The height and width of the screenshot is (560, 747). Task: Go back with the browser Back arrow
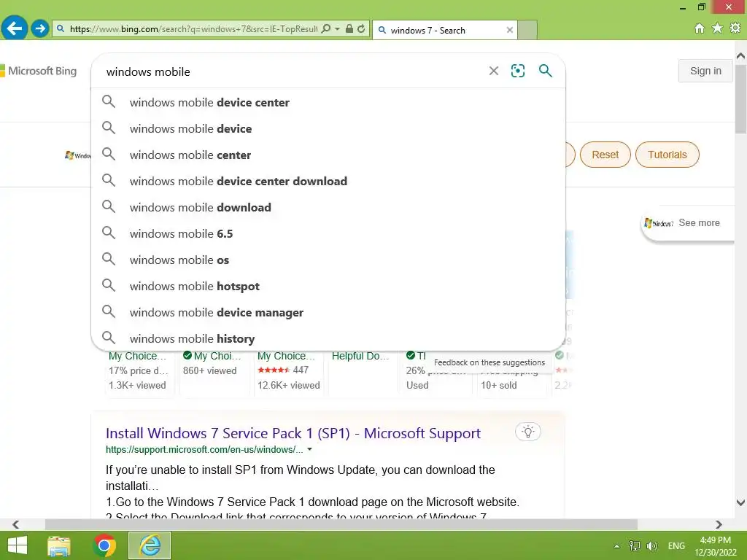tap(15, 28)
